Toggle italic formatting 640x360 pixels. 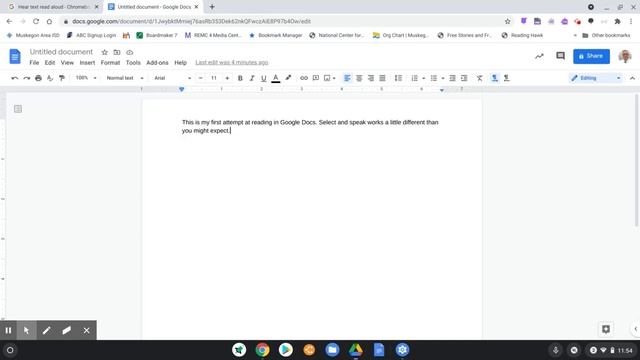click(252, 78)
